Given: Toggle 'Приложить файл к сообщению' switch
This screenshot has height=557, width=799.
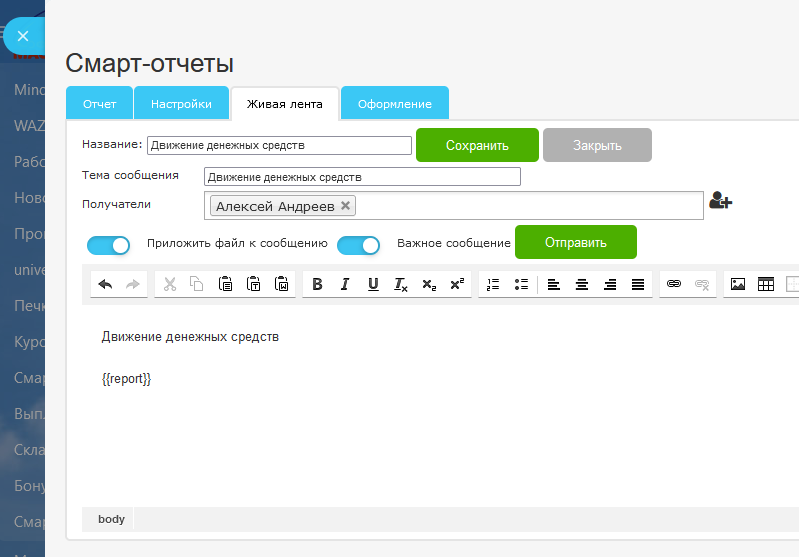Looking at the screenshot, I should pos(109,245).
